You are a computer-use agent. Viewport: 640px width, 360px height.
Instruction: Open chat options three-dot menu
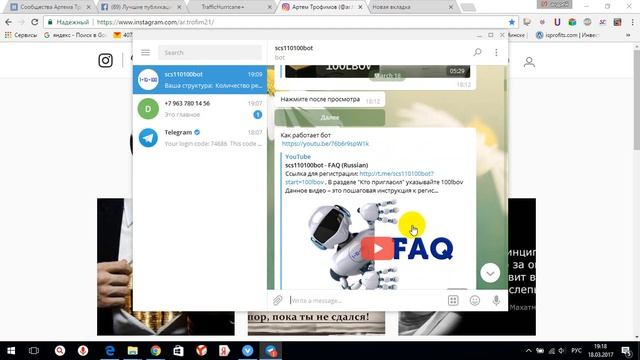pos(496,52)
